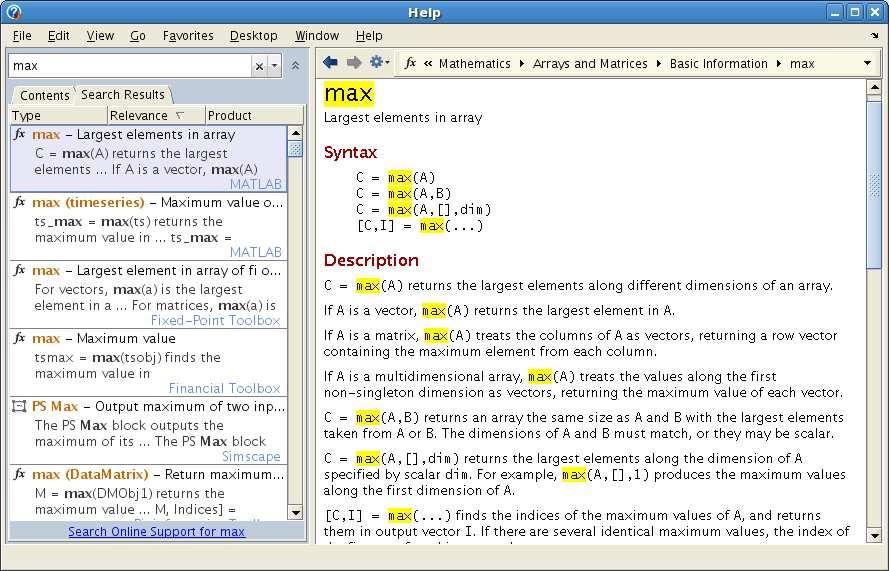This screenshot has height=571, width=889.
Task: Expand arrow after Arrays and Matrices breadcrumb
Action: click(x=658, y=64)
